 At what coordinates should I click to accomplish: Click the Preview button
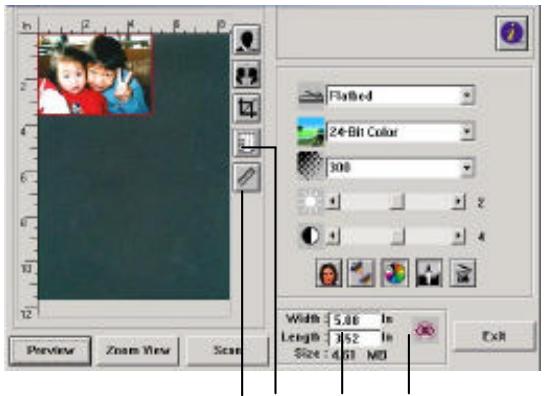point(50,350)
